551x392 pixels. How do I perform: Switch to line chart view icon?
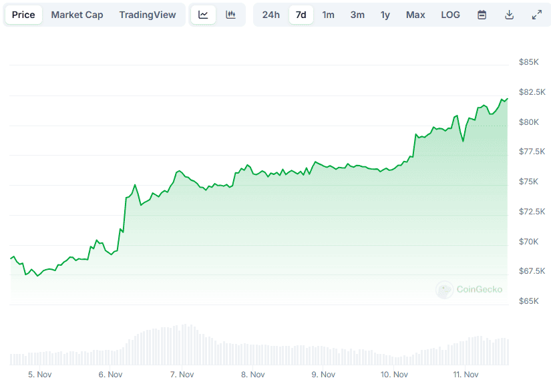tap(203, 15)
